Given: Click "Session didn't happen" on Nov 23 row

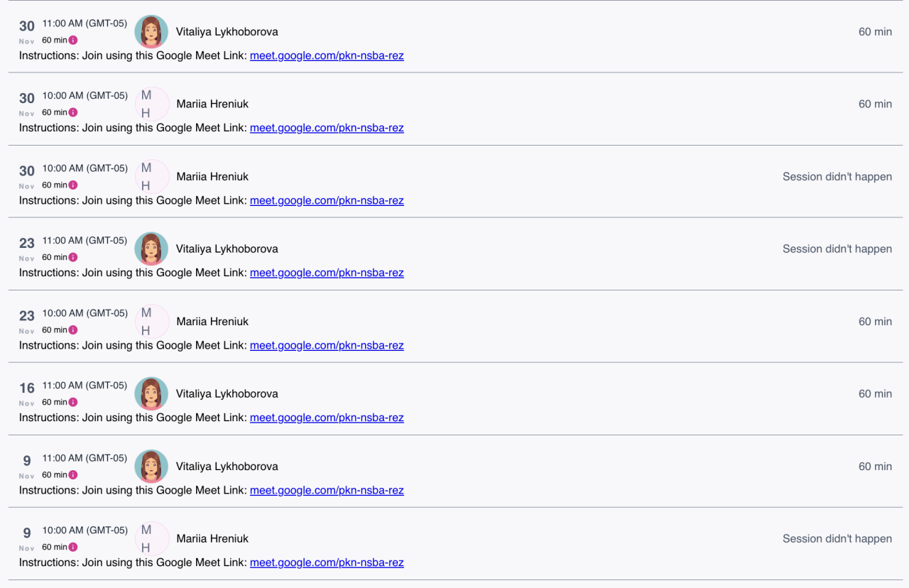Looking at the screenshot, I should tap(837, 249).
